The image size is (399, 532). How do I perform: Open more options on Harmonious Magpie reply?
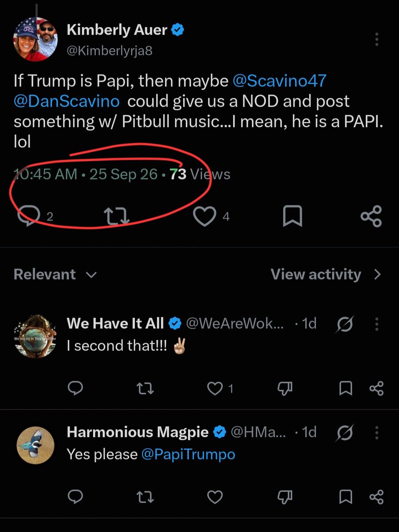376,433
